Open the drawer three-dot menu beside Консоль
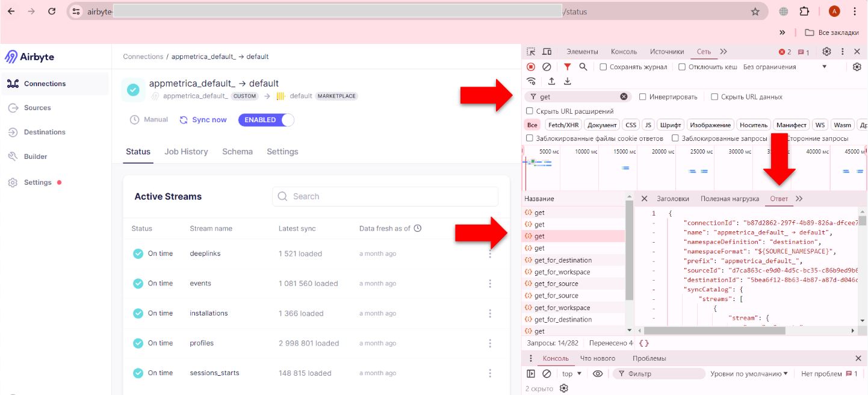This screenshot has height=395, width=868. 531,358
